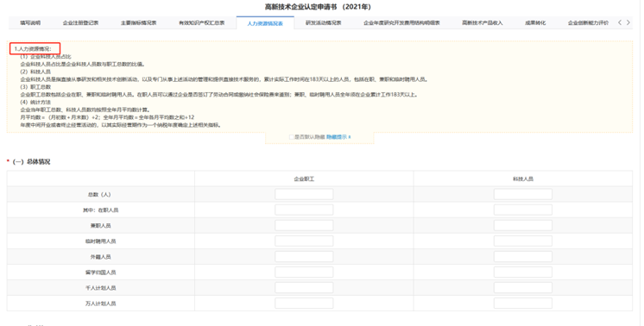Go to the 有效知识产权汇总表 tab
Image resolution: width=644 pixels, height=326 pixels.
pyautogui.click(x=202, y=23)
